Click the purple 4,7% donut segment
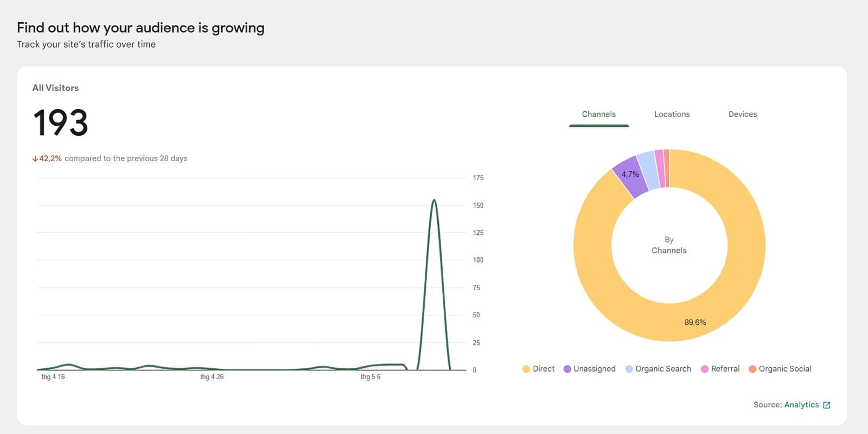 click(631, 176)
